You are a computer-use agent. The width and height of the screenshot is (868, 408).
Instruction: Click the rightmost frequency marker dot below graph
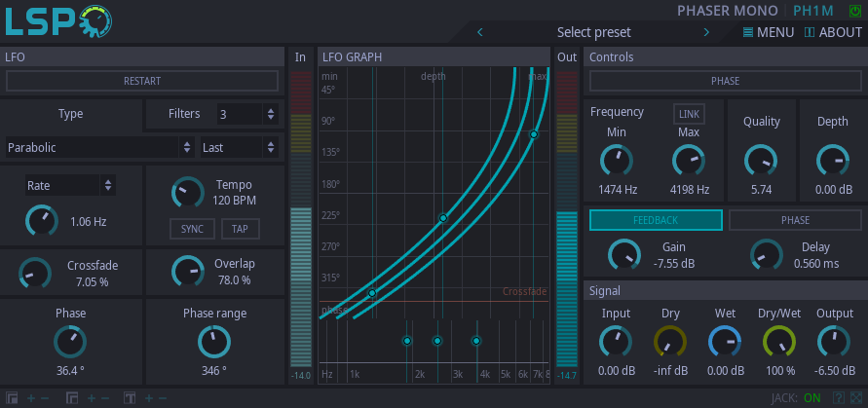pos(476,341)
